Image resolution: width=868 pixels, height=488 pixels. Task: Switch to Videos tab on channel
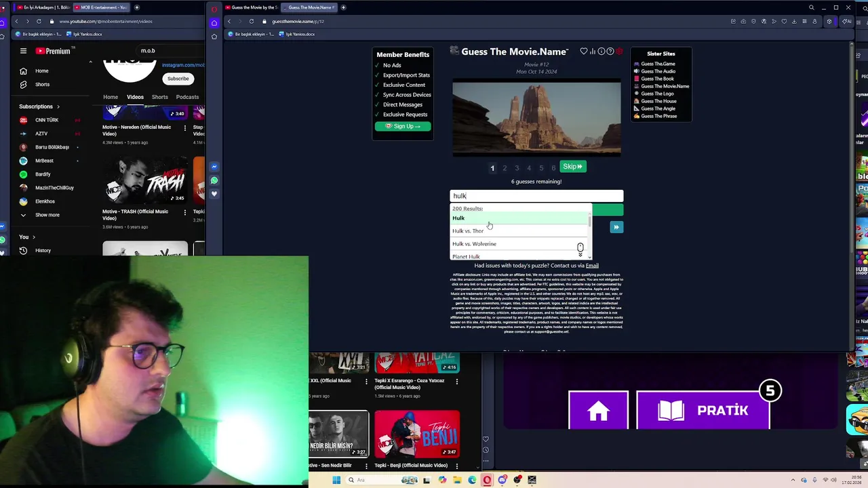click(135, 97)
